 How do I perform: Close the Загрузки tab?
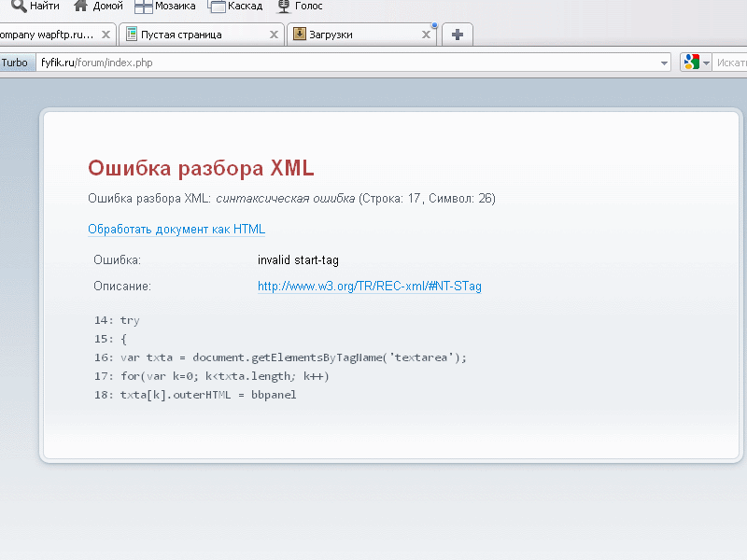[427, 35]
